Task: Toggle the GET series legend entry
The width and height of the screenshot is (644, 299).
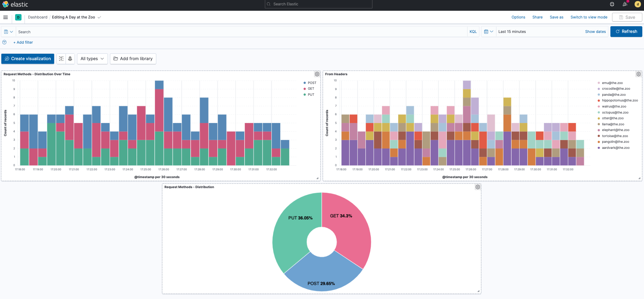Action: click(311, 89)
